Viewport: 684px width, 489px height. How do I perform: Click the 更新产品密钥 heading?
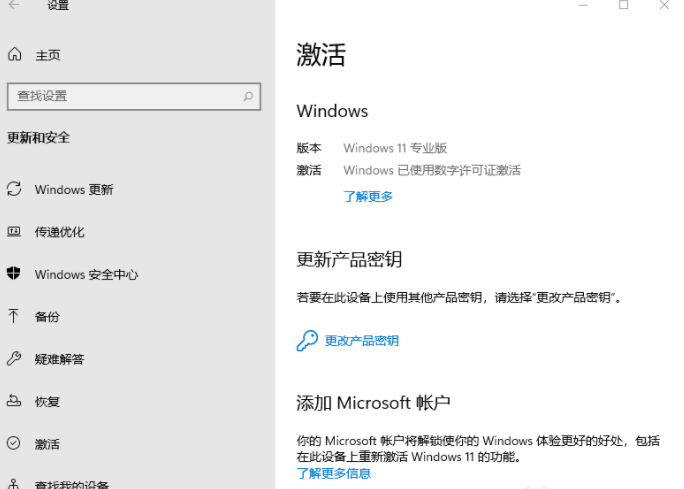point(349,260)
